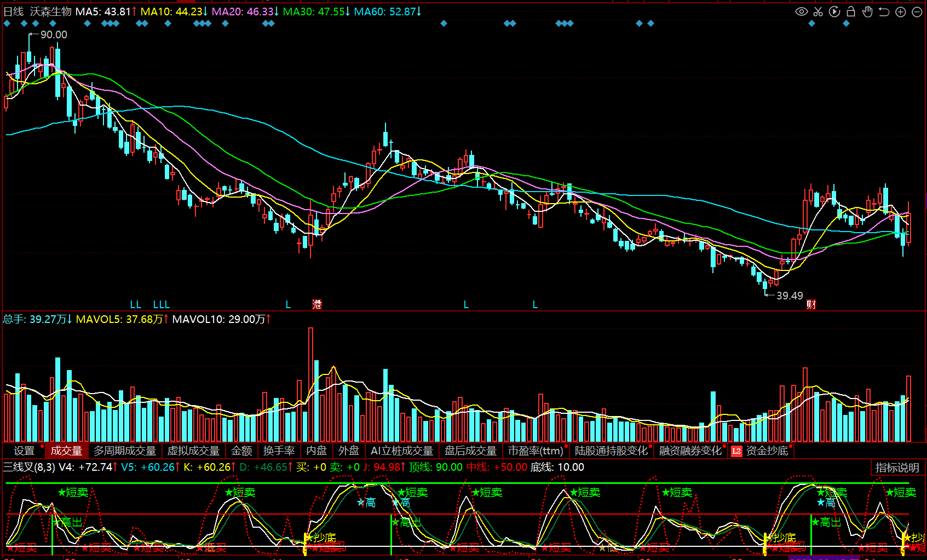Click the 卖: +0 value

[344, 467]
